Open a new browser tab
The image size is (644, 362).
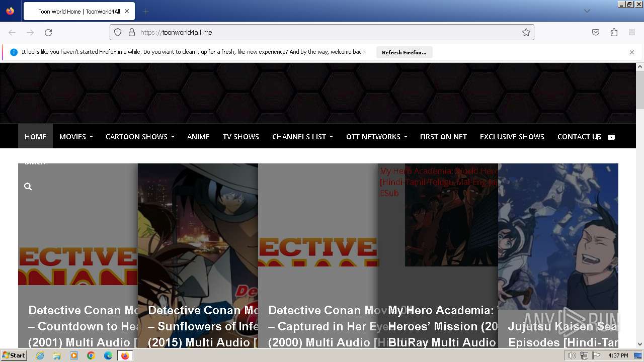(x=145, y=11)
